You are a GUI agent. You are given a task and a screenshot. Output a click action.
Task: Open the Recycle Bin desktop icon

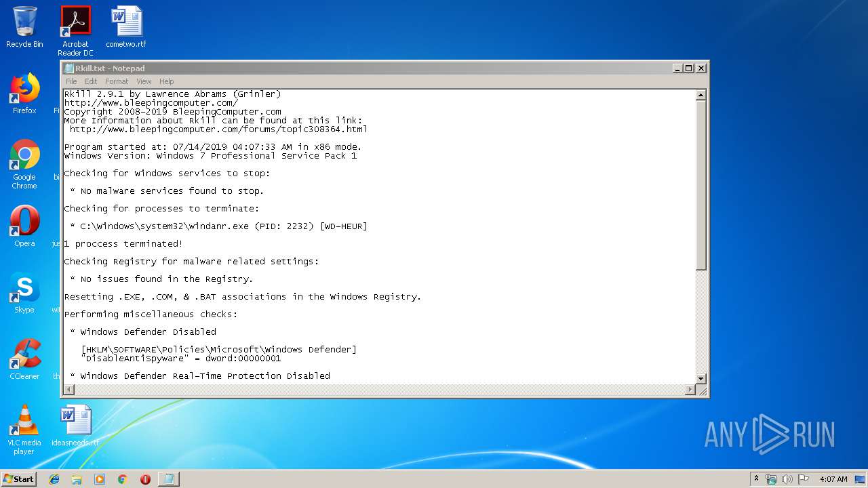[24, 27]
